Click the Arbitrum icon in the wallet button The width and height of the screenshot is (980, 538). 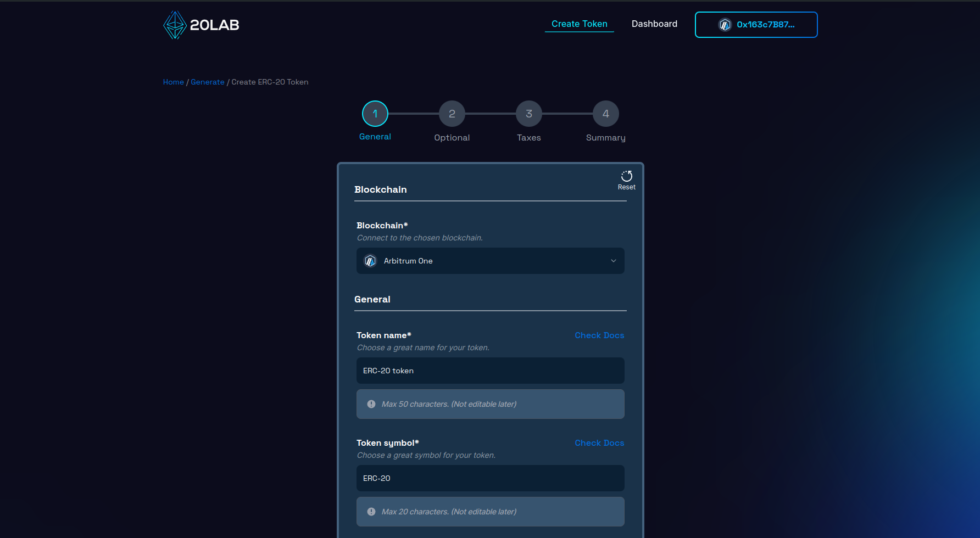[x=725, y=25]
